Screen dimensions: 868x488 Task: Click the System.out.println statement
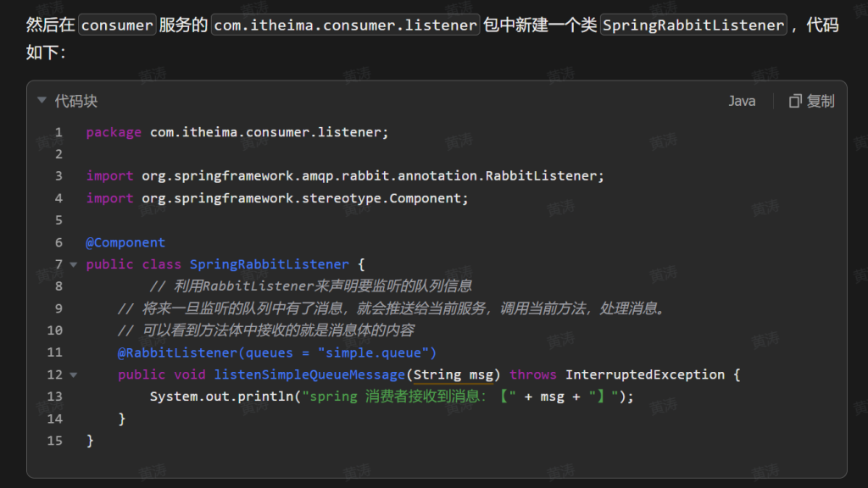(x=223, y=396)
